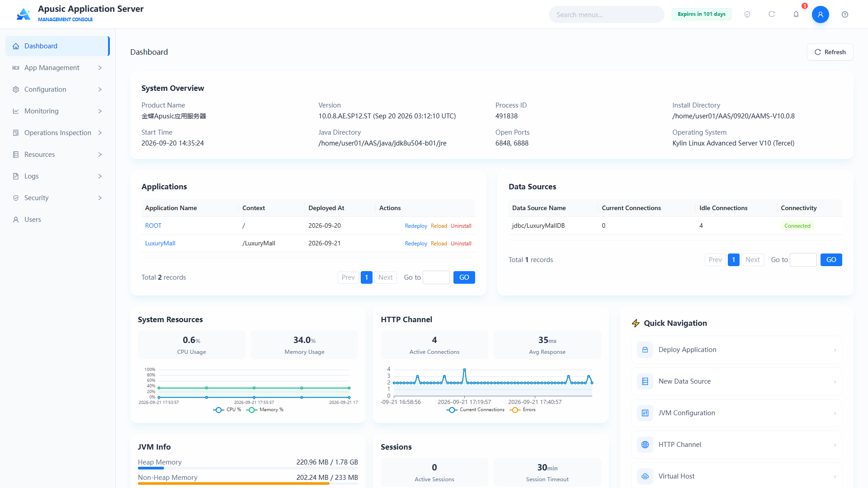Expand the App Management menu
This screenshot has width=868, height=488.
click(58, 68)
